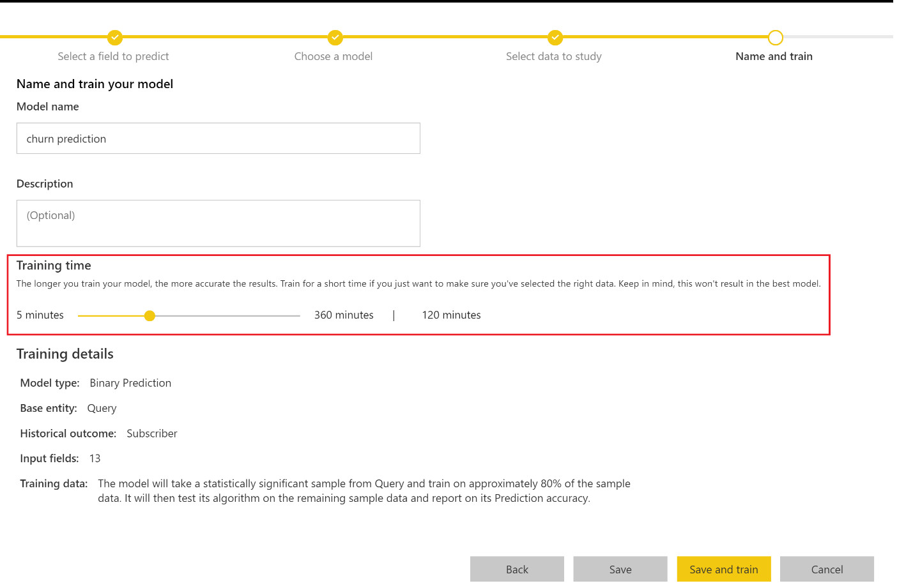
Task: Click the Model name field containing churn prediction
Action: pos(218,139)
